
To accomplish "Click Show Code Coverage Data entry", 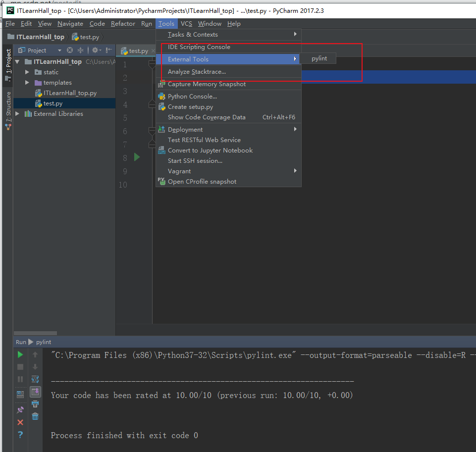I will tap(228, 117).
